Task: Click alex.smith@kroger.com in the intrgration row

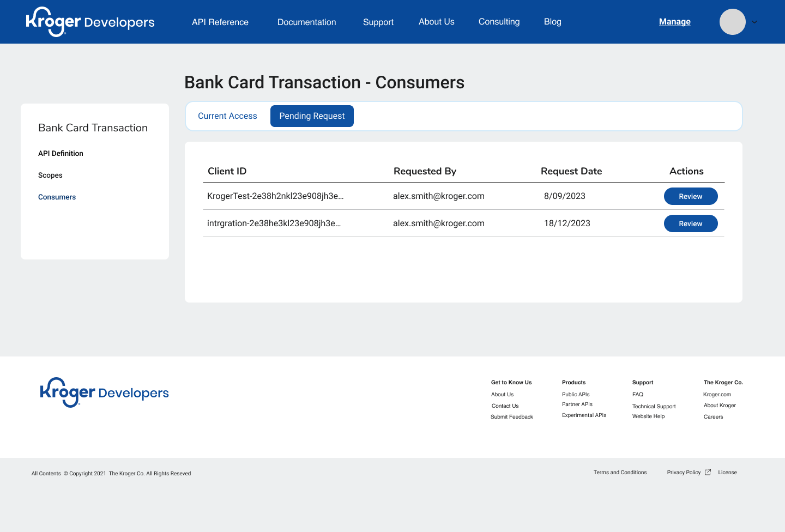Action: 439,223
